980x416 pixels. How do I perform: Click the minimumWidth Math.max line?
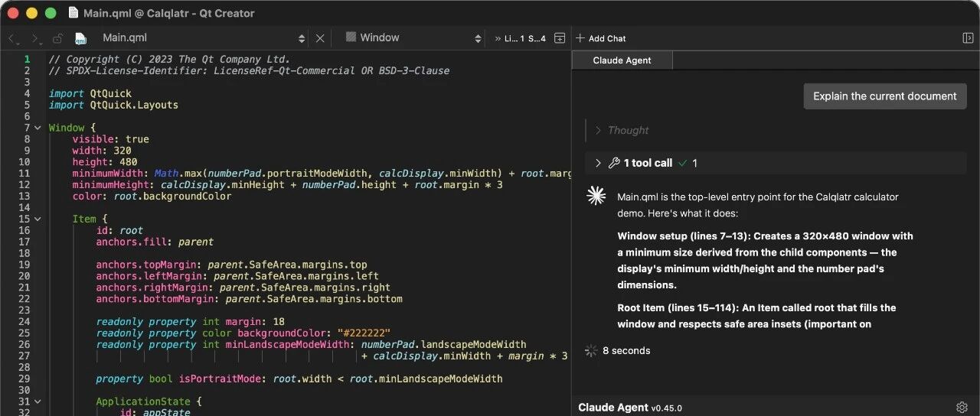click(322, 174)
